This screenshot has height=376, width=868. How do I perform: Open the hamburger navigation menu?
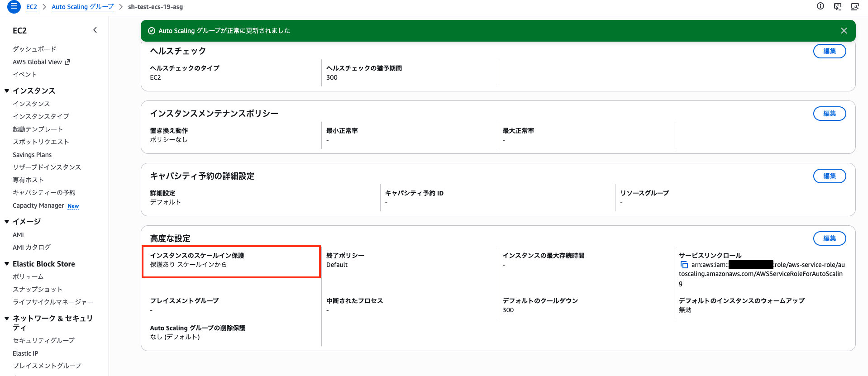[x=14, y=6]
